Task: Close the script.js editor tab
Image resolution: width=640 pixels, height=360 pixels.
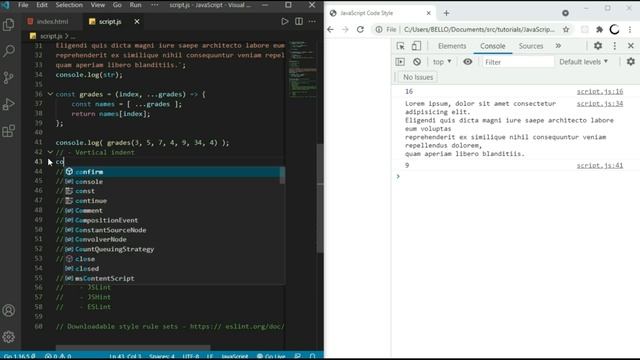Action: (137, 21)
